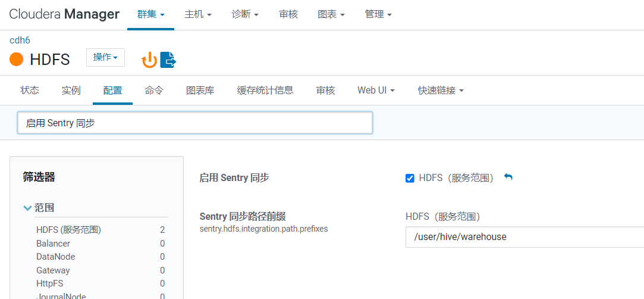Open the 诊断 dropdown menu
This screenshot has width=644, height=299.
245,14
